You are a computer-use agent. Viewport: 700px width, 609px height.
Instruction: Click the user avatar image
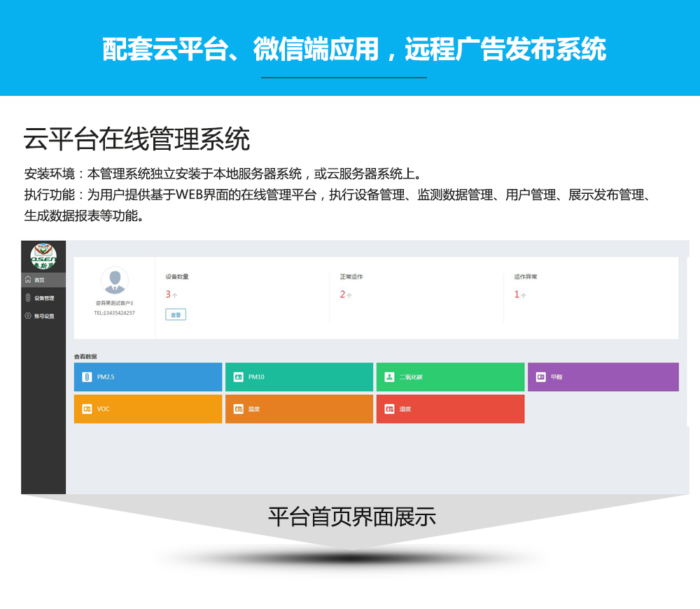[114, 281]
